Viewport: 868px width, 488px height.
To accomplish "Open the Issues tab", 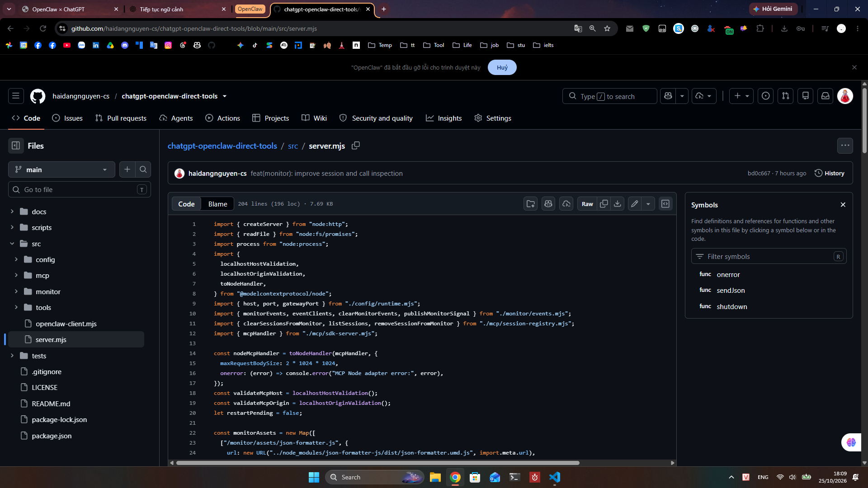I will (x=67, y=118).
